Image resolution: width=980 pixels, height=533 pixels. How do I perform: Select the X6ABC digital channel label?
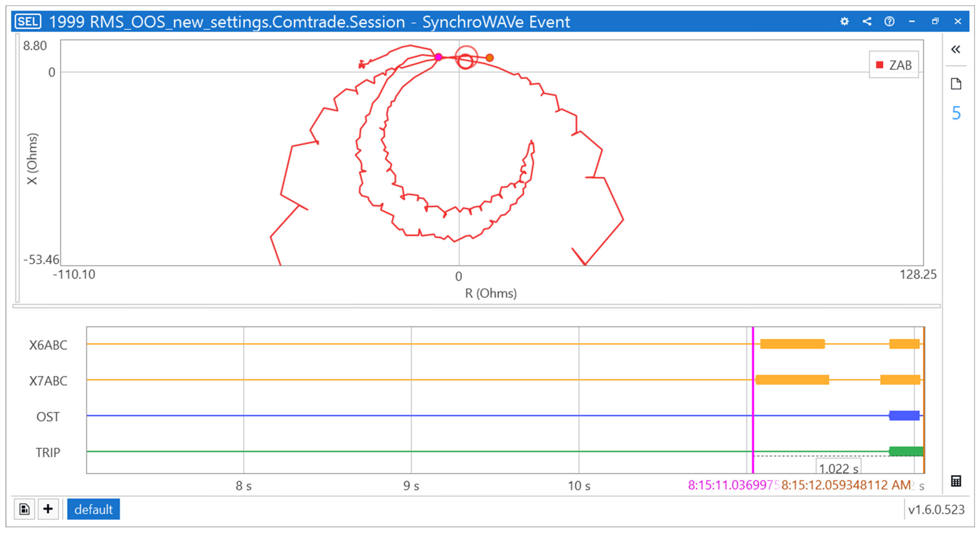(x=48, y=345)
